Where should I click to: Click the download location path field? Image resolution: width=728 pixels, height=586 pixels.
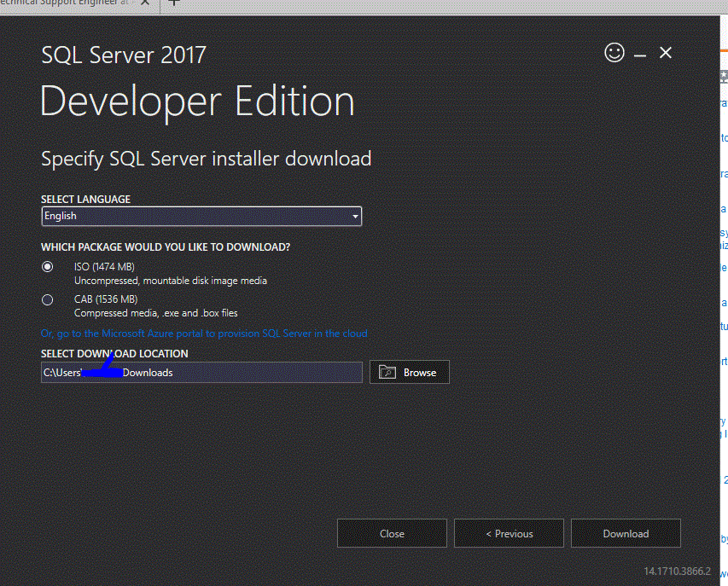pos(201,372)
